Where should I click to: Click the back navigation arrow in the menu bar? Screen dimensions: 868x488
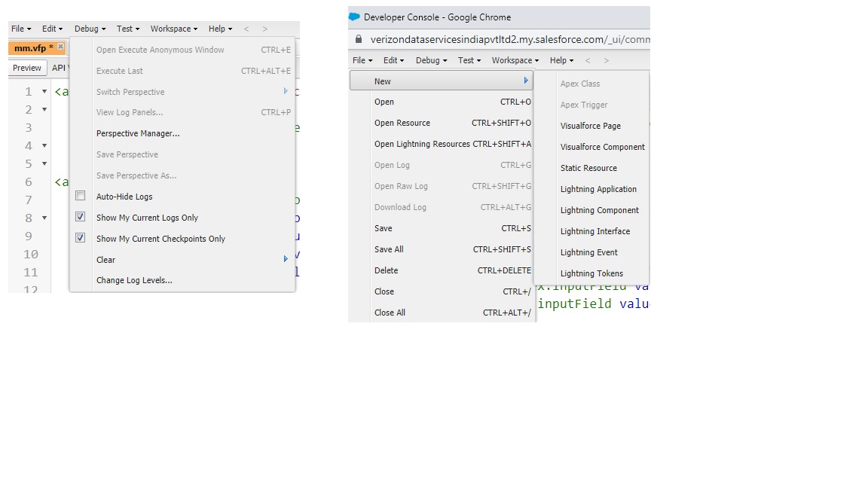(x=246, y=29)
